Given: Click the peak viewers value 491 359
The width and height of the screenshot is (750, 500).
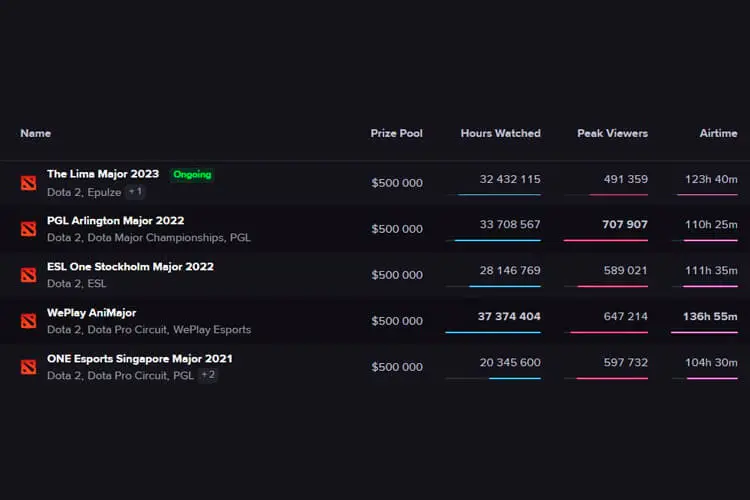Looking at the screenshot, I should [626, 179].
